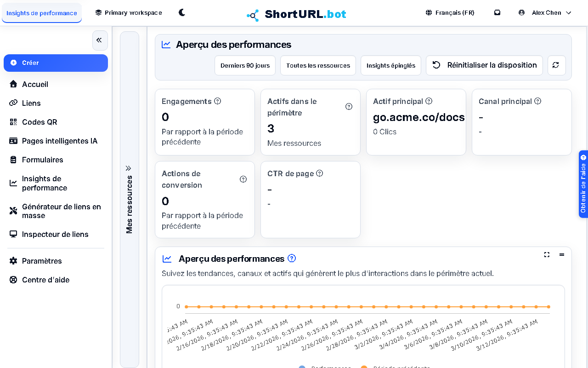Switch the Primary workspace selector
Image resolution: width=588 pixels, height=368 pixels.
[129, 12]
